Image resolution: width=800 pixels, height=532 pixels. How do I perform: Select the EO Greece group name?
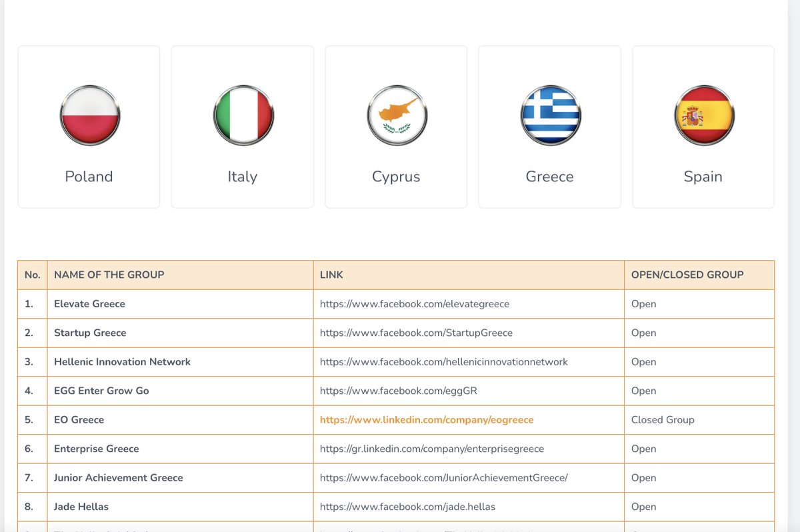click(79, 420)
